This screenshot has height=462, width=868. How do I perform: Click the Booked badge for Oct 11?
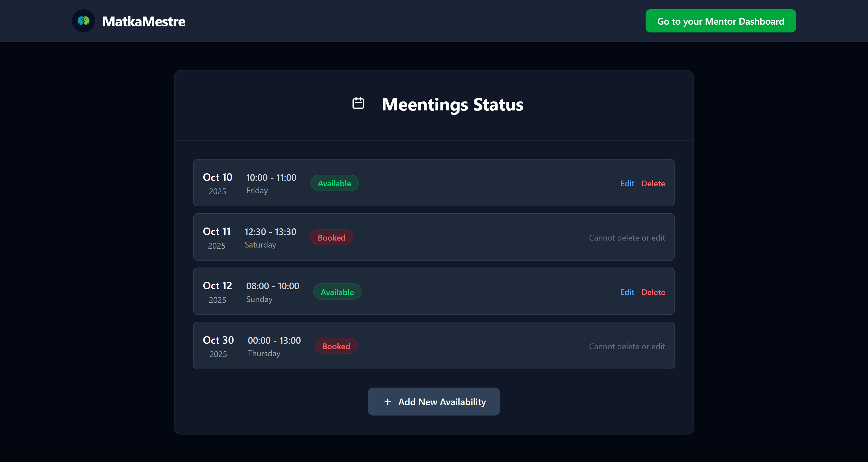[x=331, y=238]
